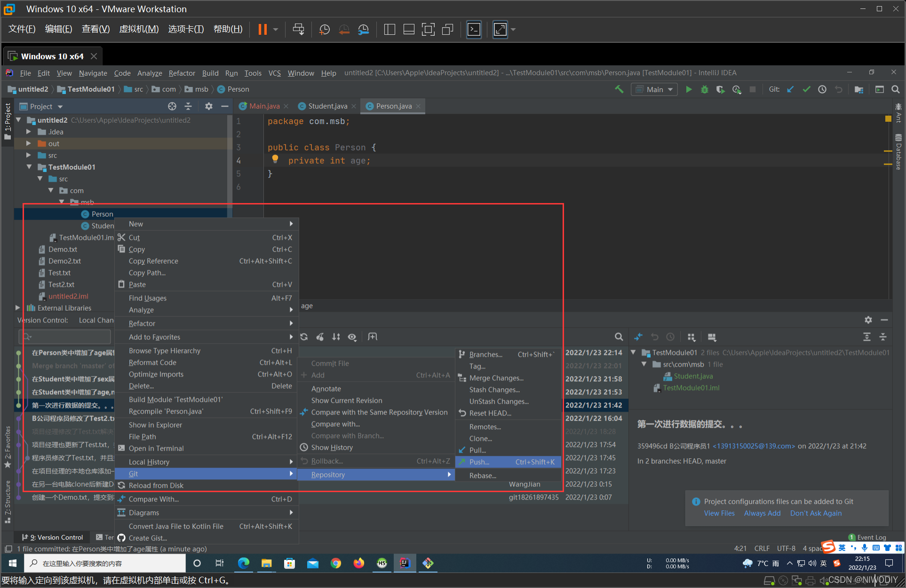Expand all in changes detail pane
906x588 pixels.
pyautogui.click(x=867, y=337)
